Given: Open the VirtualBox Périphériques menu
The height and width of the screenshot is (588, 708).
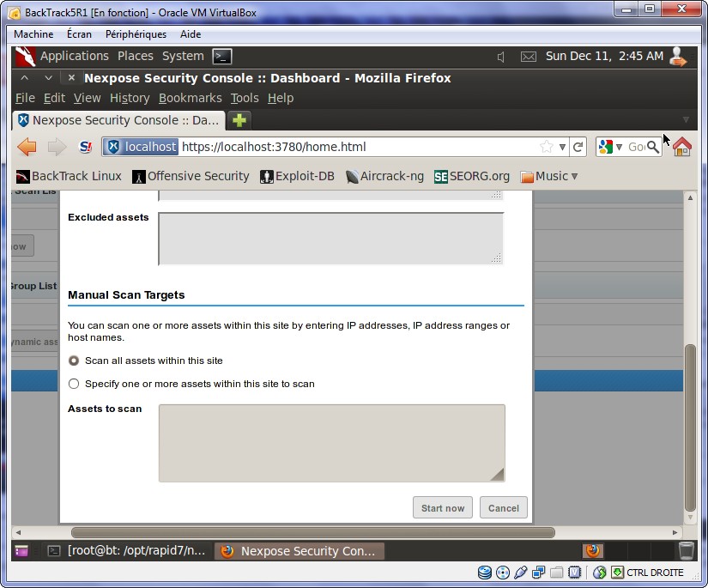Looking at the screenshot, I should (x=136, y=34).
